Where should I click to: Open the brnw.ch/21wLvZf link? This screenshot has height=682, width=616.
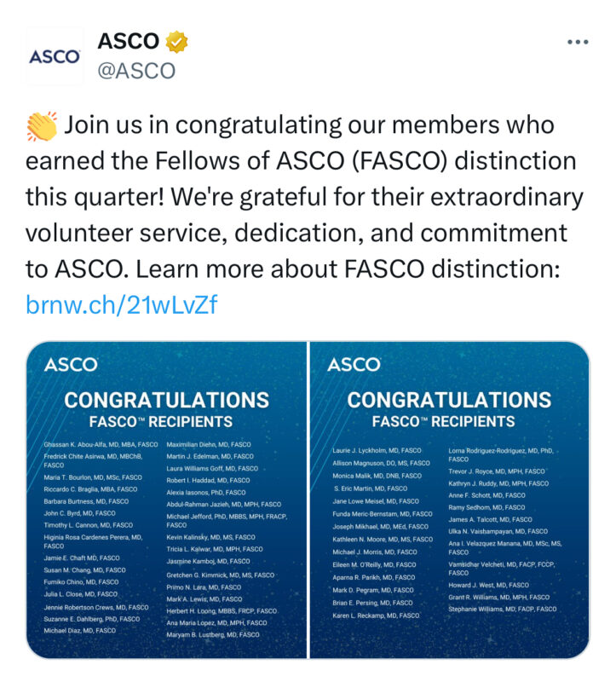pos(121,304)
